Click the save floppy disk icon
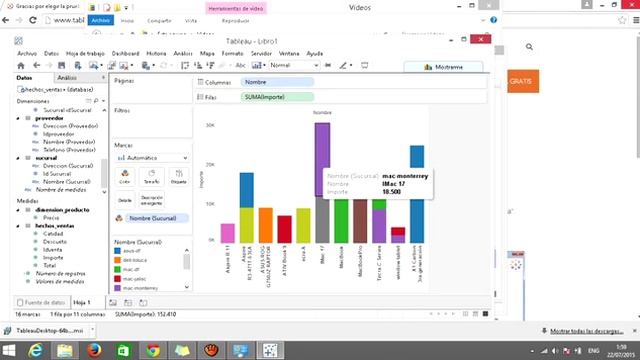The image size is (640, 360). coord(62,65)
